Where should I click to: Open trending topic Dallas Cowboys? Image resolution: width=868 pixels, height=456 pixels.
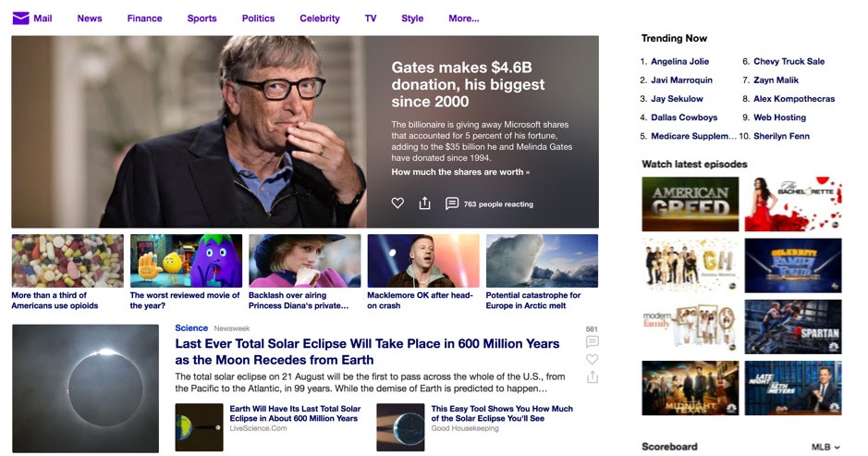(x=684, y=117)
